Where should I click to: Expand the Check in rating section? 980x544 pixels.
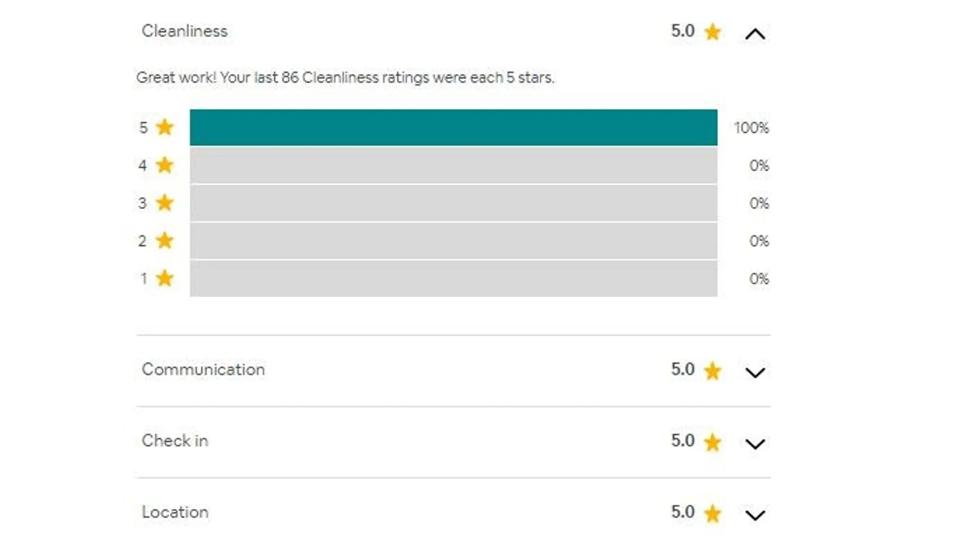[x=755, y=444]
